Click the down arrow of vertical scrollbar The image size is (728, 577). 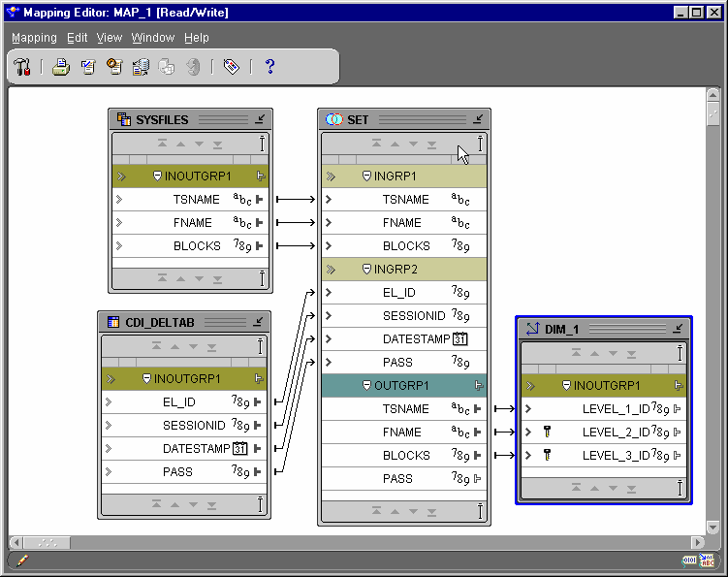(x=712, y=528)
